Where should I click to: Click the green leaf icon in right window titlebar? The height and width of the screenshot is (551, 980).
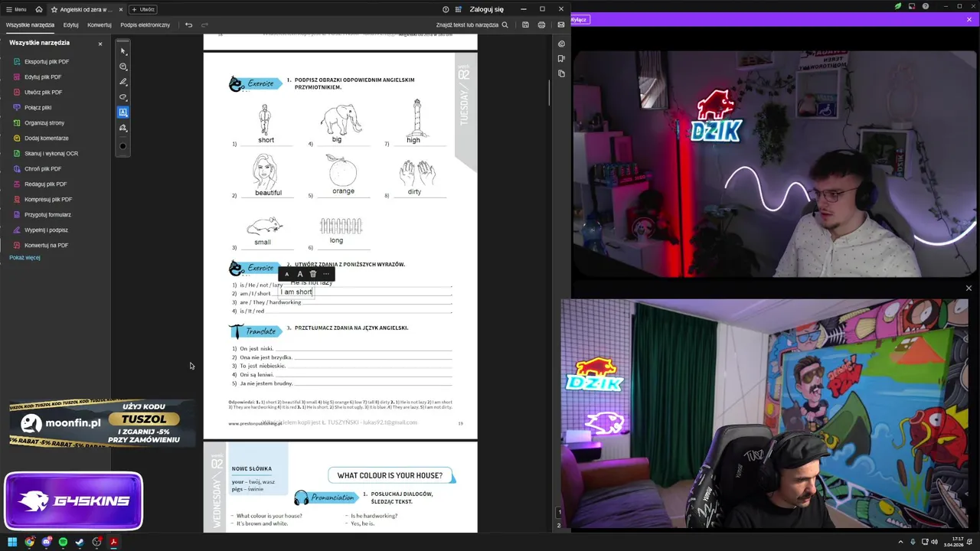[x=898, y=6]
